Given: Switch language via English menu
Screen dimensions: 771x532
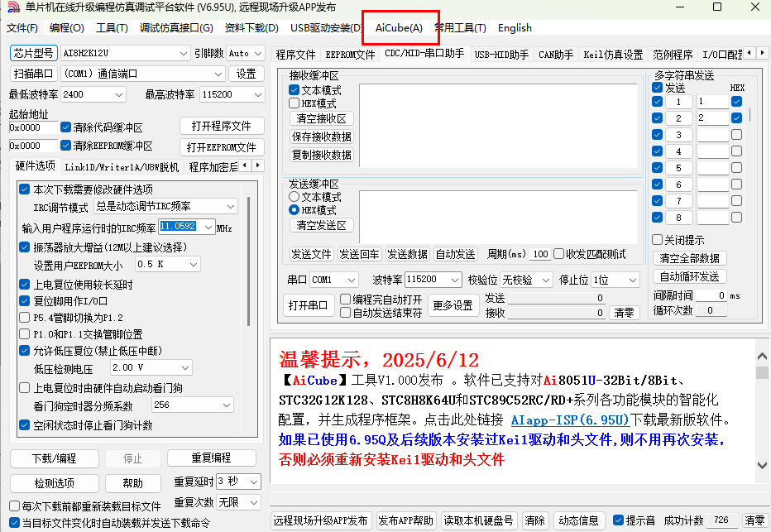Looking at the screenshot, I should 515,28.
